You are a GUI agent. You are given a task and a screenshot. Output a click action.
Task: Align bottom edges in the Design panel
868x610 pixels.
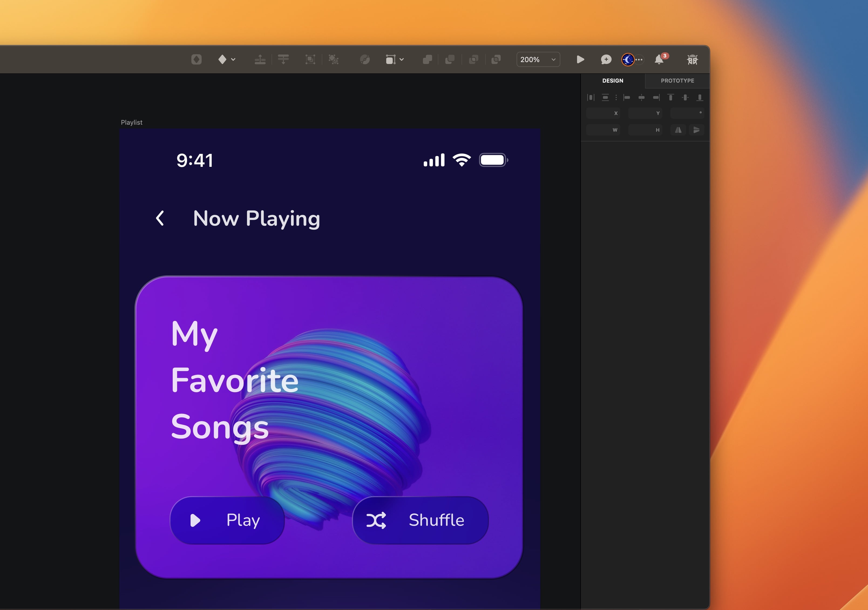(699, 97)
